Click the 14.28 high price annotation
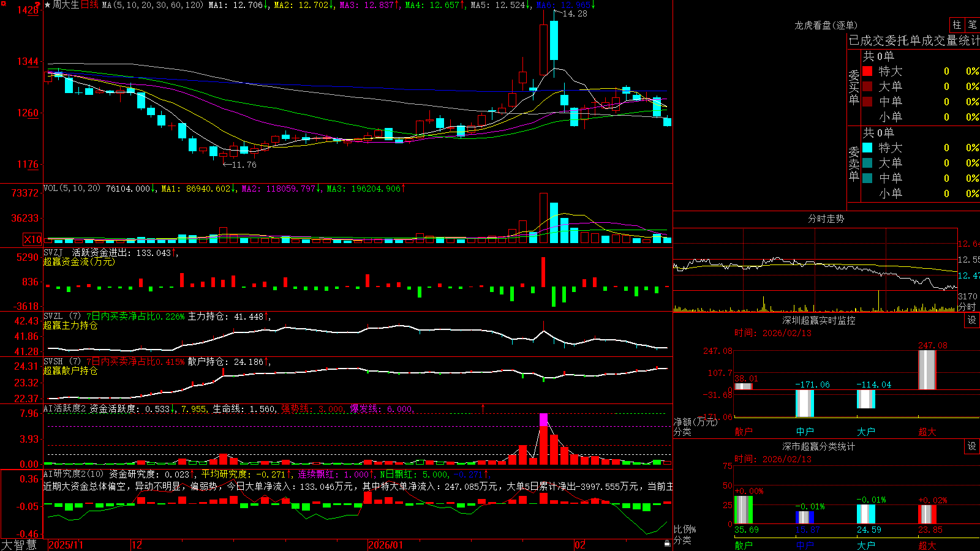The image size is (980, 551). [574, 13]
